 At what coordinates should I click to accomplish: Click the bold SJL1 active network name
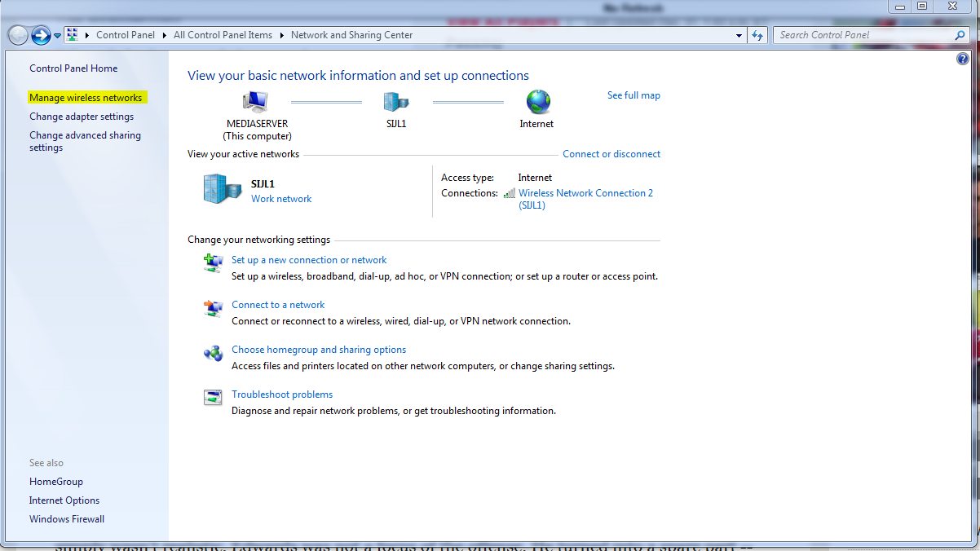[263, 184]
